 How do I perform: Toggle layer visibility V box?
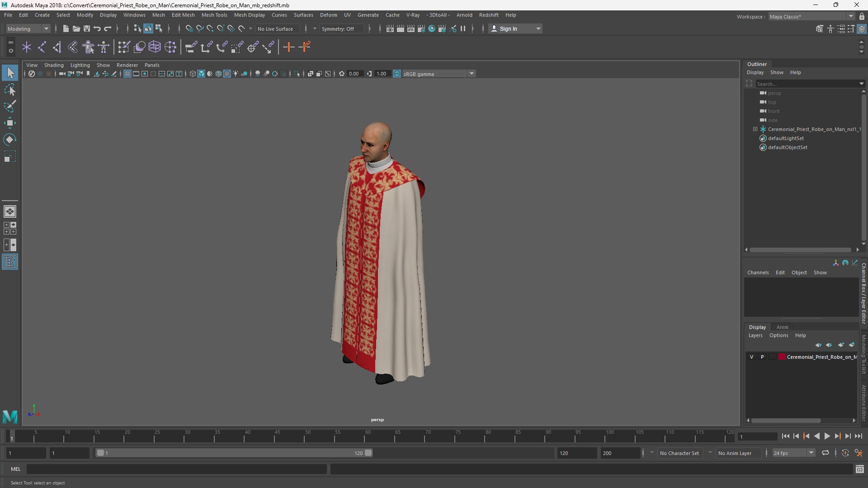pyautogui.click(x=752, y=357)
